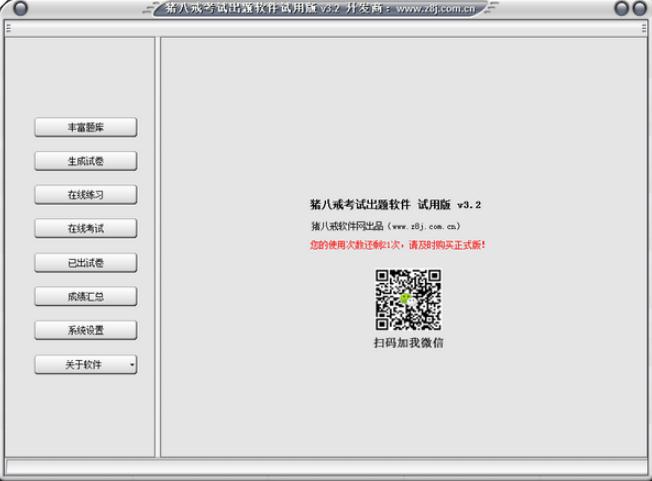Click the last round button at title bar right
Screen dimensions: 652x481
click(x=639, y=8)
